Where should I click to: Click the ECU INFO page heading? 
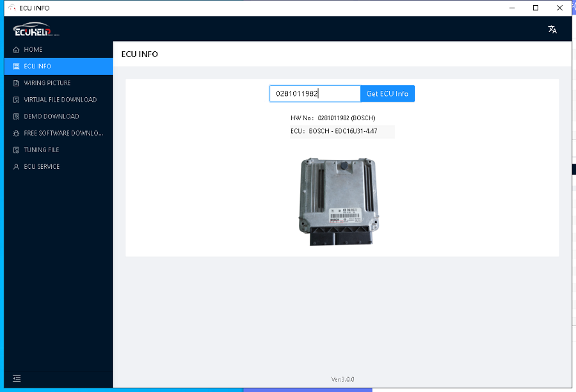coord(140,54)
